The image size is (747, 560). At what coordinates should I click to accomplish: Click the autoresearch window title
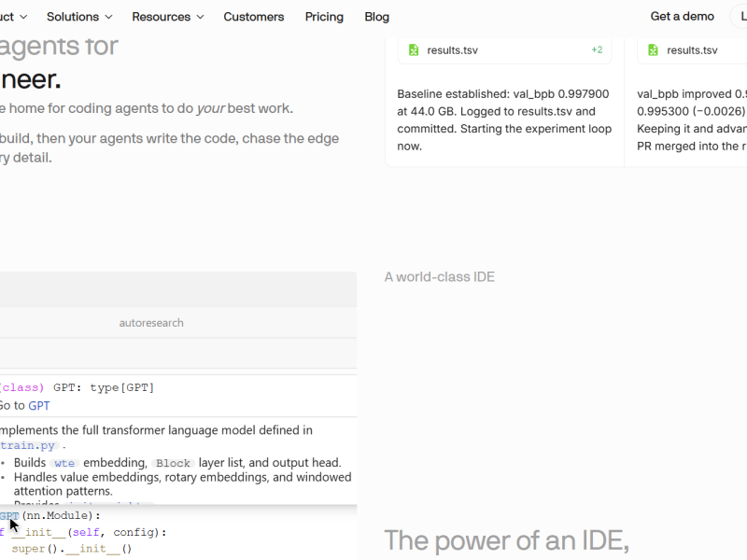[x=151, y=323]
